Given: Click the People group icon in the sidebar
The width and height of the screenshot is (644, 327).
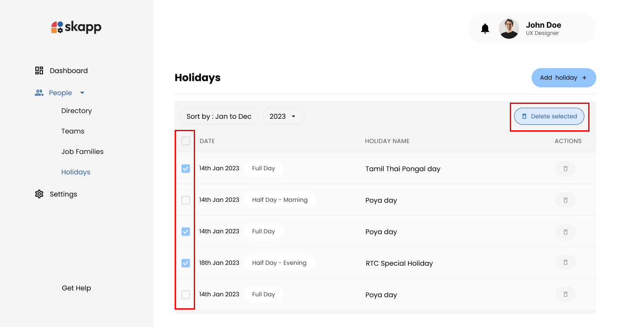Looking at the screenshot, I should (39, 92).
